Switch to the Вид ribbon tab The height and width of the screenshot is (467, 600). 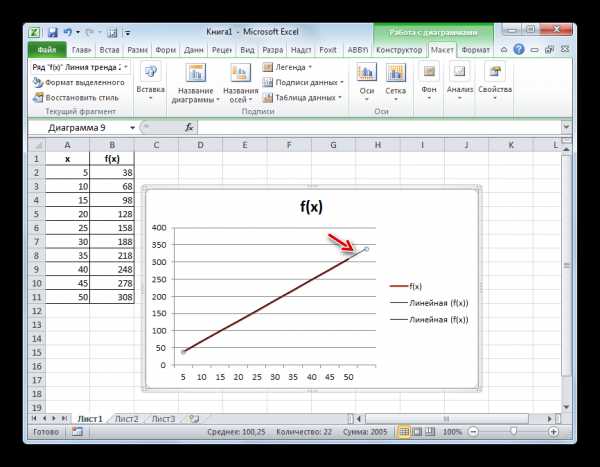click(x=247, y=50)
